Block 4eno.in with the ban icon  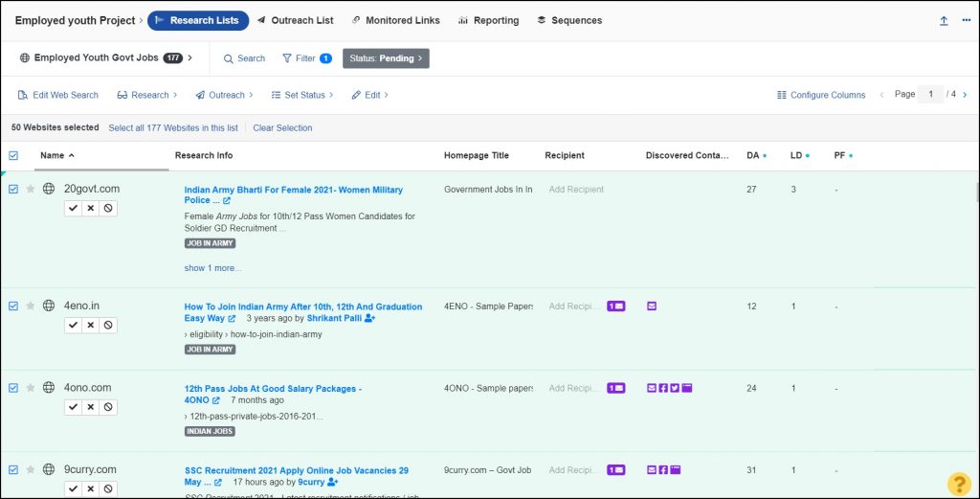(108, 325)
